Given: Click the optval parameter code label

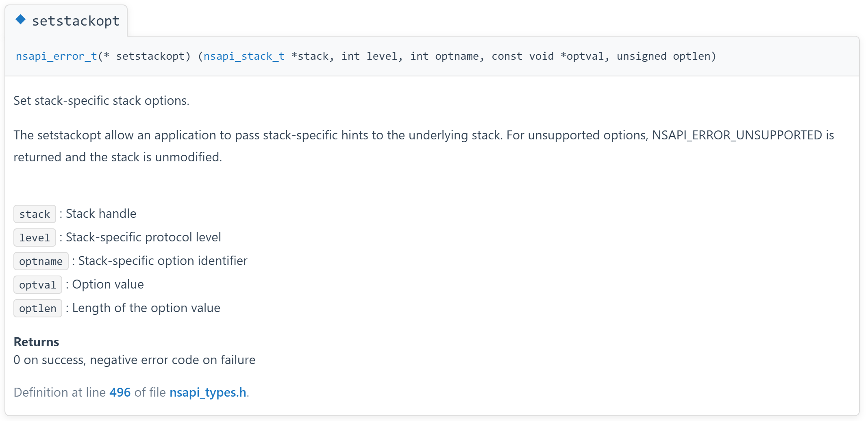Looking at the screenshot, I should tap(38, 284).
